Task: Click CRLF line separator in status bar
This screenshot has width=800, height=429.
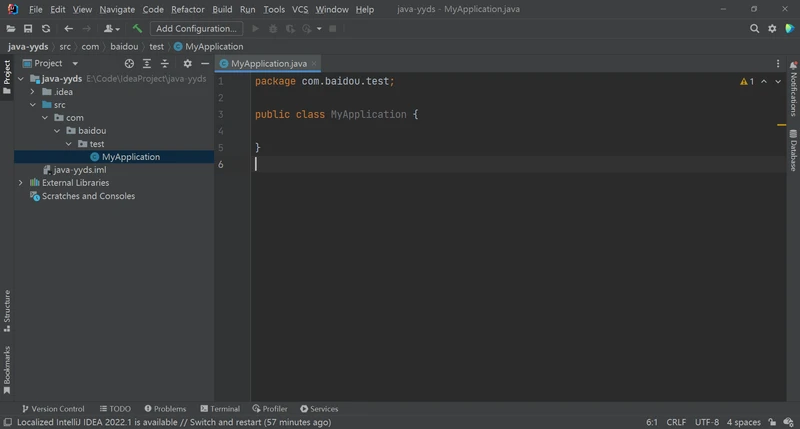Action: [x=676, y=422]
